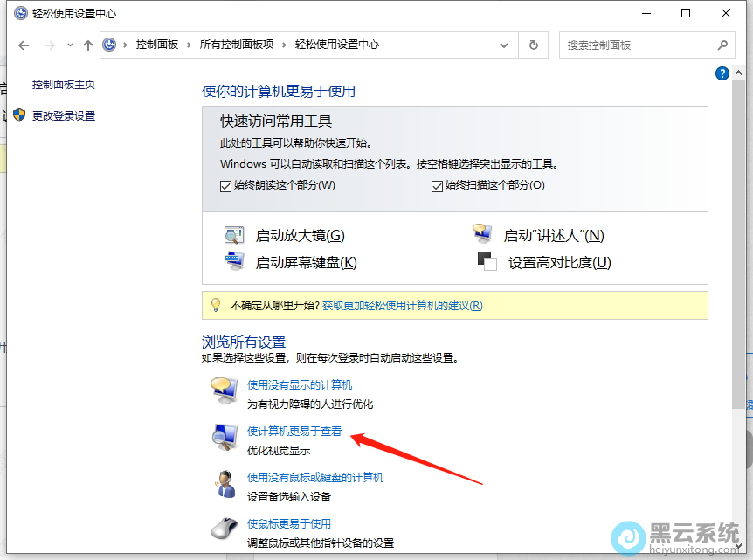The width and height of the screenshot is (753, 560).
Task: Open 设置高对比度(U)
Action: click(560, 263)
